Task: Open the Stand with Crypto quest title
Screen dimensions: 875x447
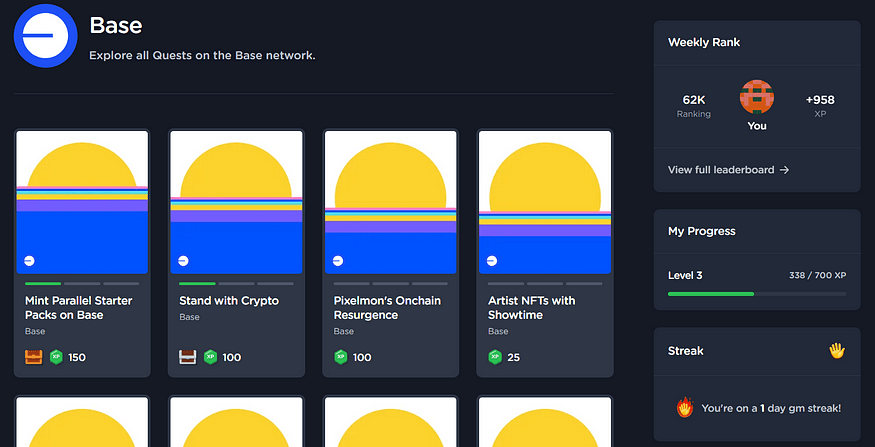Action: [229, 301]
